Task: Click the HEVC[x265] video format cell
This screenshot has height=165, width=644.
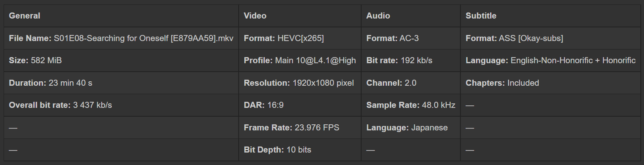Action: (284, 38)
